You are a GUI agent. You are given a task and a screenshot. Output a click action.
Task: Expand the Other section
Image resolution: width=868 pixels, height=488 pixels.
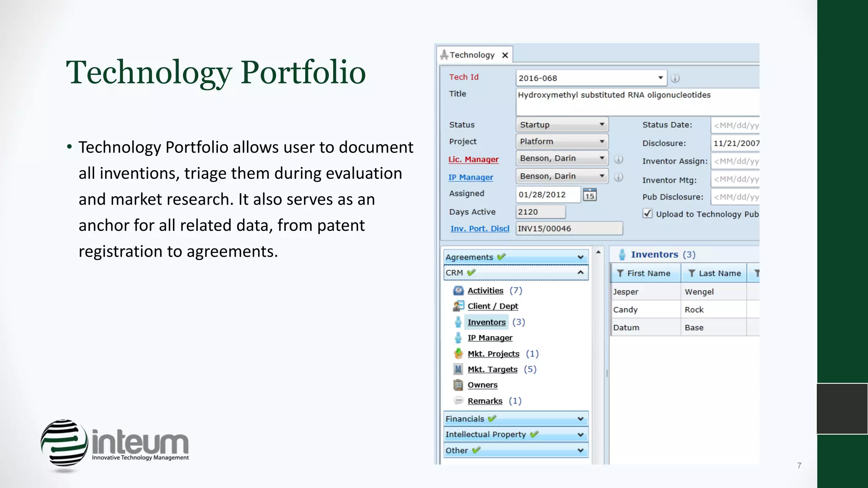(x=580, y=450)
